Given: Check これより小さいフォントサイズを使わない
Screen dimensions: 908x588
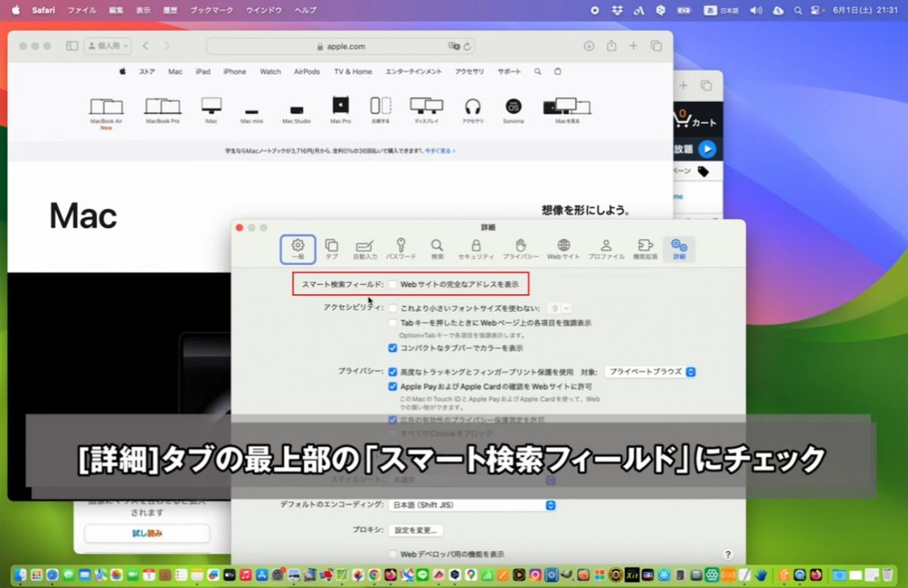Looking at the screenshot, I should (x=393, y=308).
